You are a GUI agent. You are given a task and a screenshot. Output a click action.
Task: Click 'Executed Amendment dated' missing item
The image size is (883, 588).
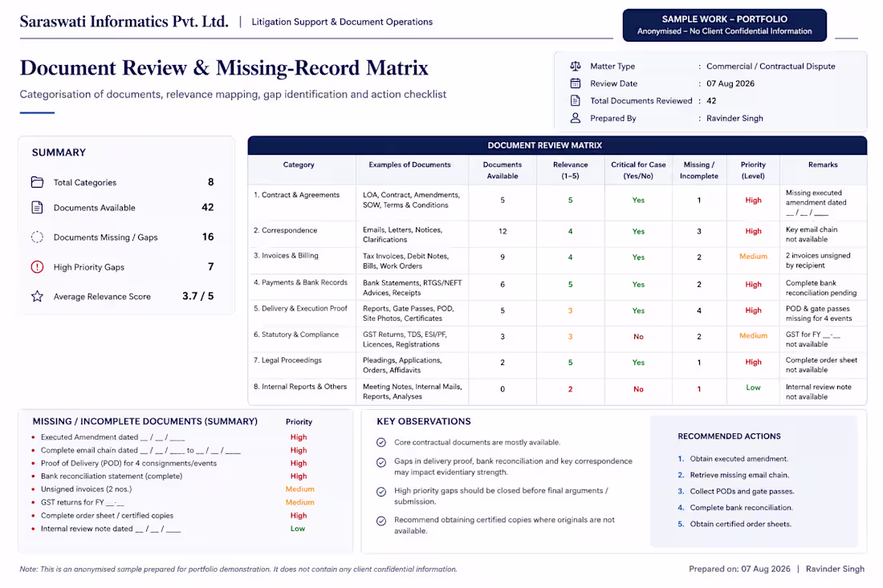pos(112,437)
